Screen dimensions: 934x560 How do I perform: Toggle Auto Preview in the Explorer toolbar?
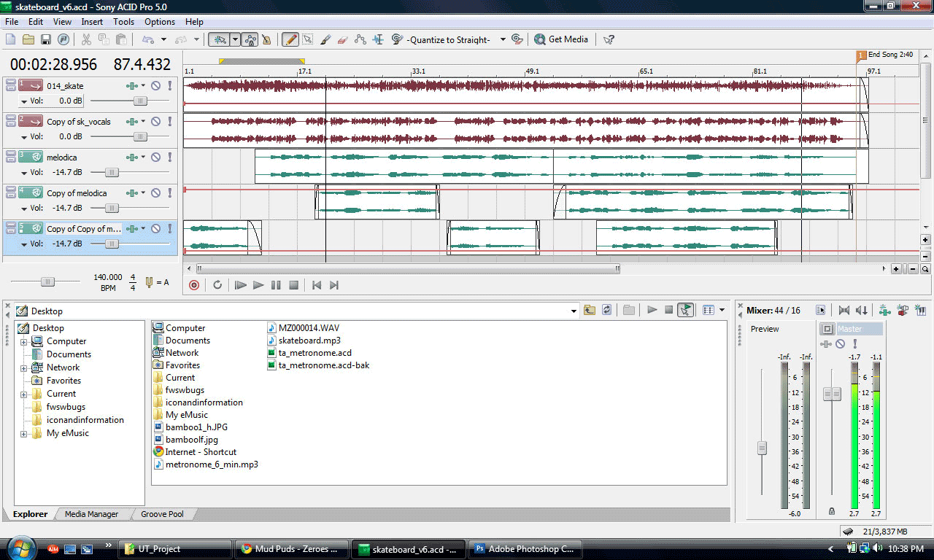coord(685,310)
